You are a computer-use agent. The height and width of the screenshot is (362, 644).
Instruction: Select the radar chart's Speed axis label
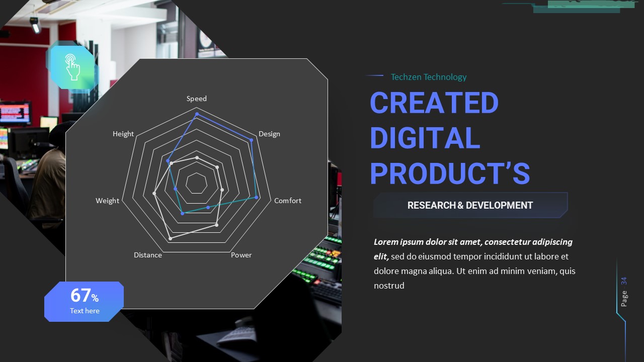(x=196, y=99)
